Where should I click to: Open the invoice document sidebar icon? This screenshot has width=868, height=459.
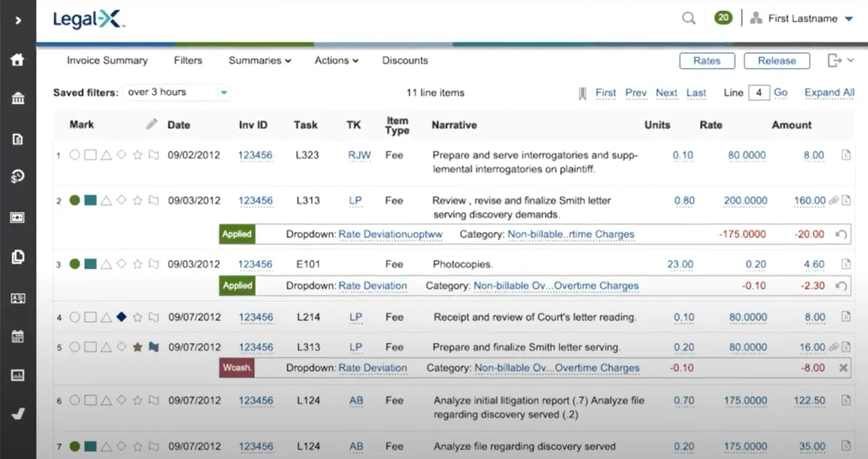click(x=18, y=138)
